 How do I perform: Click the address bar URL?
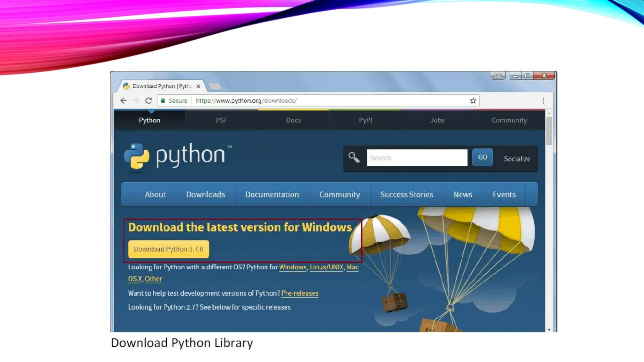coord(246,101)
